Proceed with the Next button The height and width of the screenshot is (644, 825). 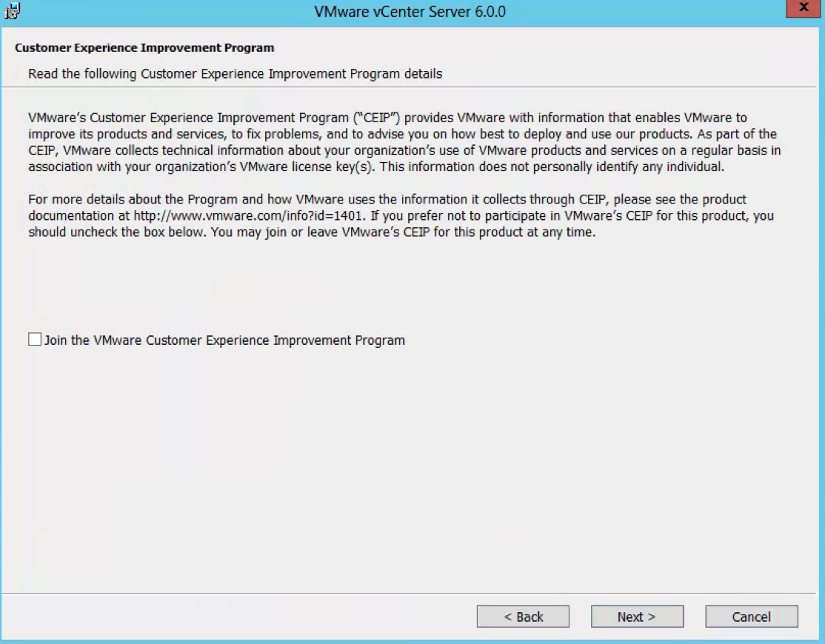point(637,617)
